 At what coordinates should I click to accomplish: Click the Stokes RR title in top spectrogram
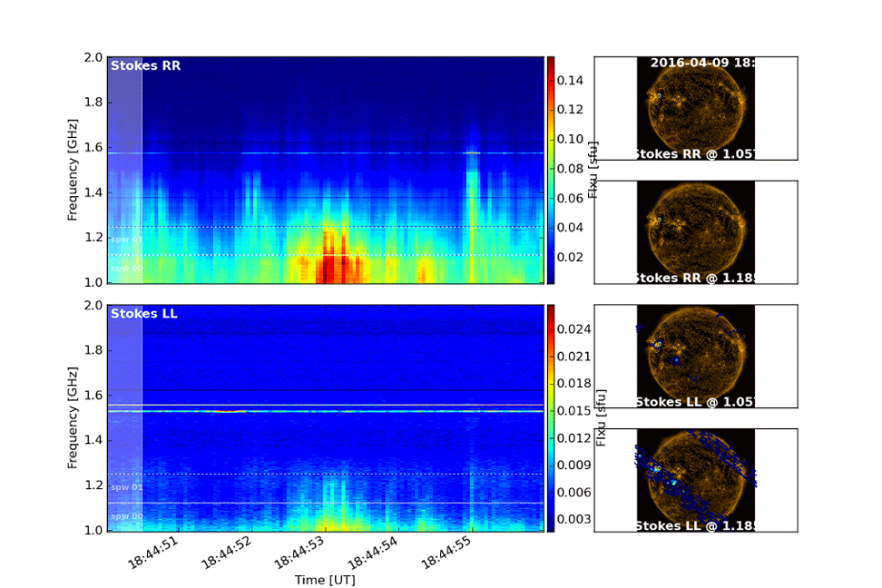145,66
